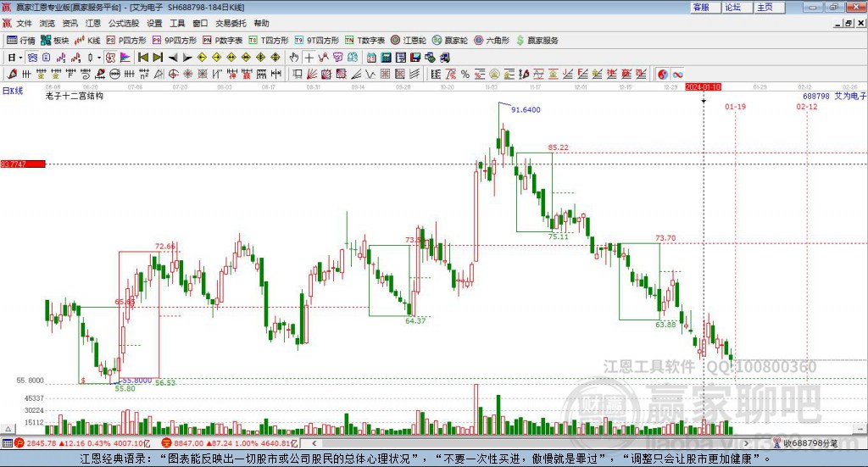Open the 9P四方形 tool
This screenshot has width=868, height=467.
[x=175, y=41]
